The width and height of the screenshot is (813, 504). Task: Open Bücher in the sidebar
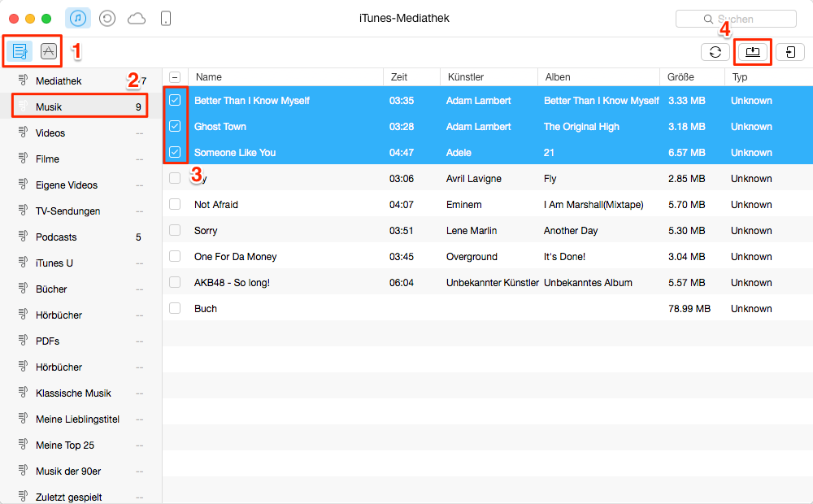point(80,289)
